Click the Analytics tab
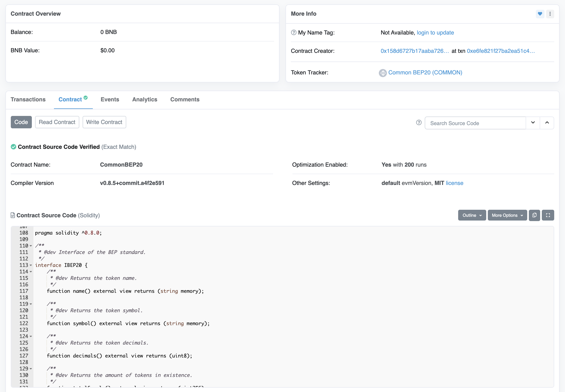This screenshot has height=392, width=565. point(145,99)
